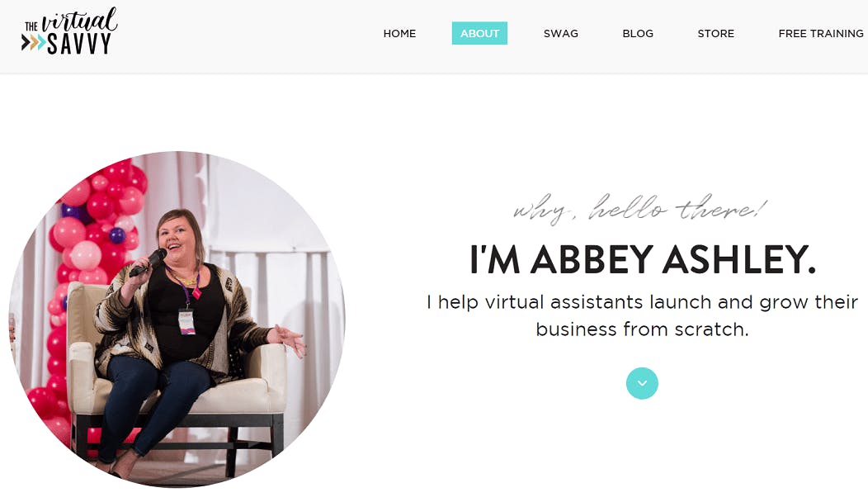
Task: Click the circular photo of Abbey Ashley
Action: pos(177,319)
